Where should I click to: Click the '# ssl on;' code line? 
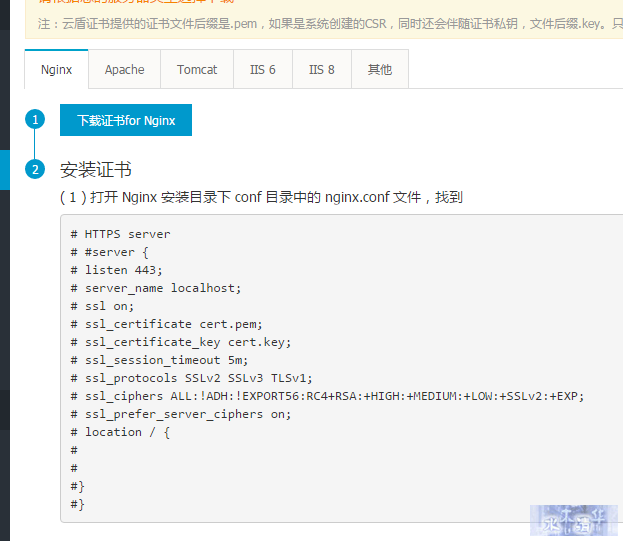point(102,306)
